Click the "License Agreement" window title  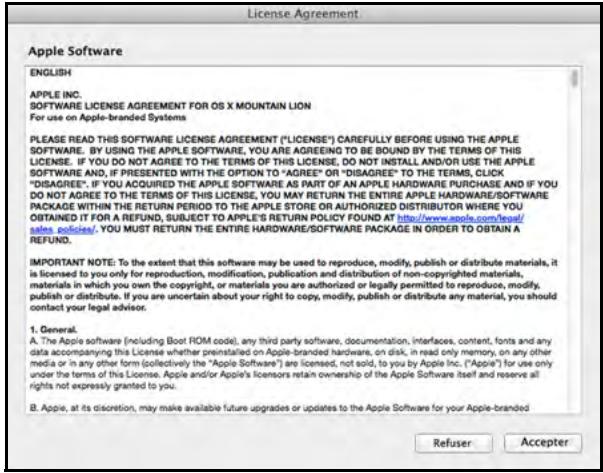tap(303, 14)
